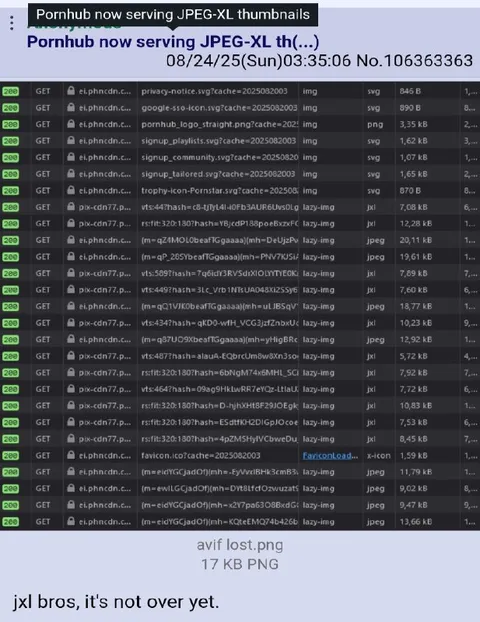480x622 pixels.
Task: Select the post text 'jxl bros, it's not over yet.'
Action: 116,602
